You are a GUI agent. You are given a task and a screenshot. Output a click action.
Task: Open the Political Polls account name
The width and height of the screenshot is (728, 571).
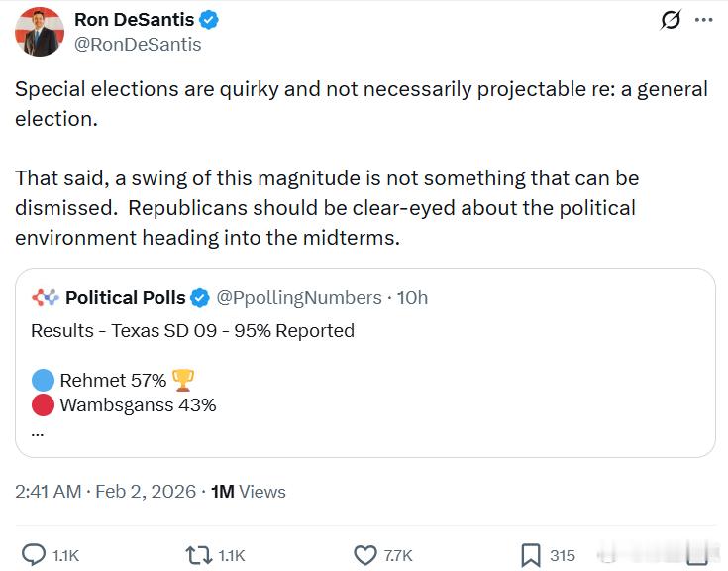[x=125, y=297]
